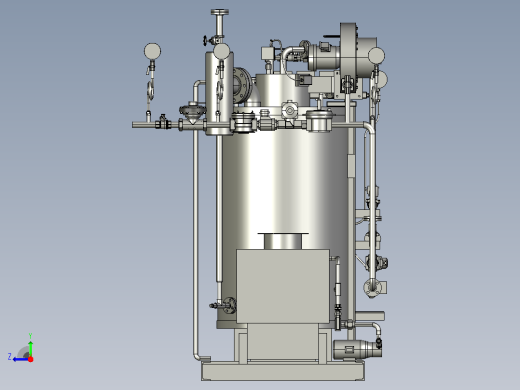Select the base skid plate under boiler
Image resolution: width=520 pixels, height=390 pixels.
click(x=283, y=371)
